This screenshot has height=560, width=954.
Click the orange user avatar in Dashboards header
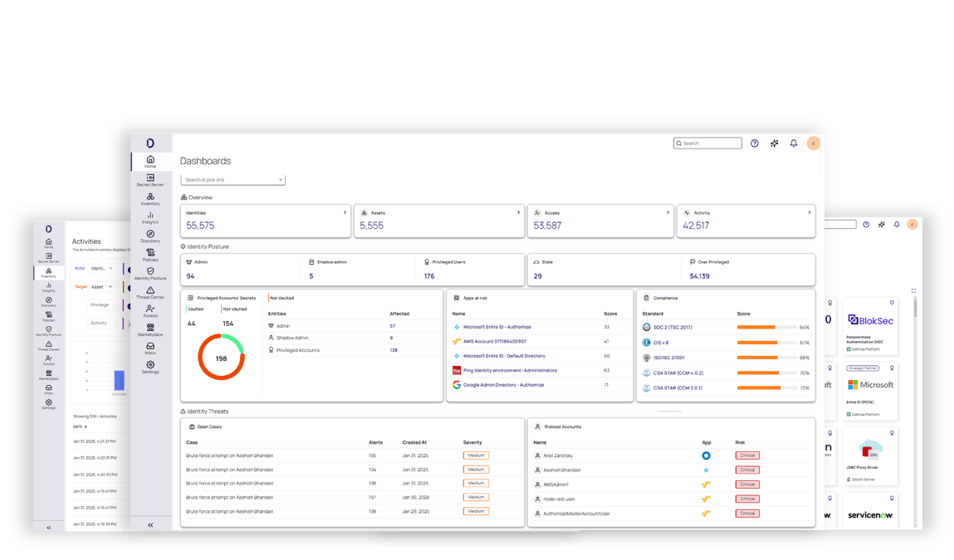pos(814,144)
